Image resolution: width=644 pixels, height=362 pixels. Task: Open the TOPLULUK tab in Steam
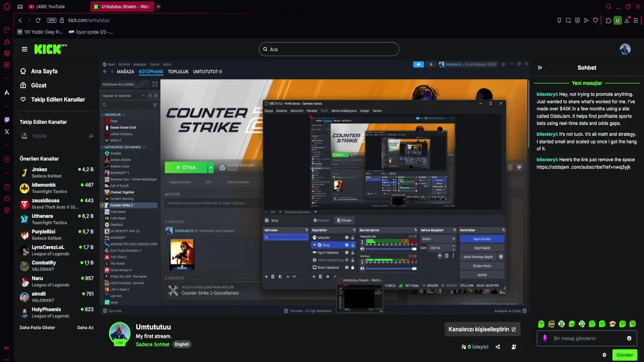click(178, 71)
